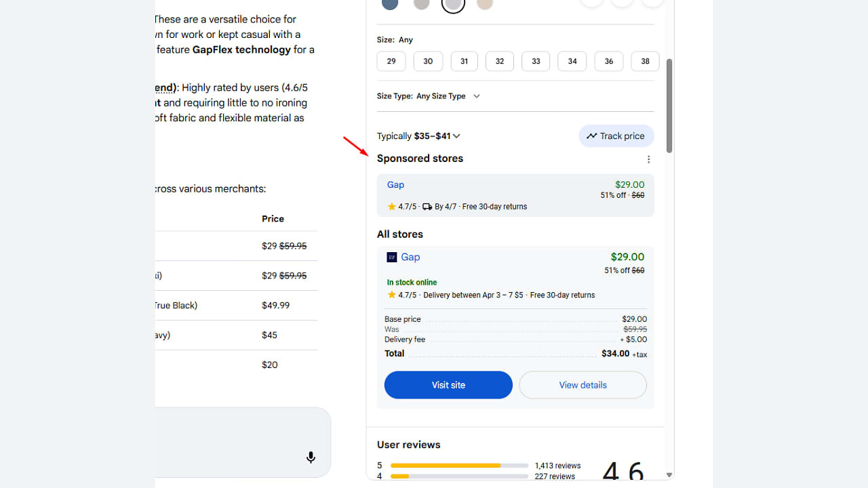Pick size 38 option
Image resolution: width=868 pixels, height=488 pixels.
(645, 61)
